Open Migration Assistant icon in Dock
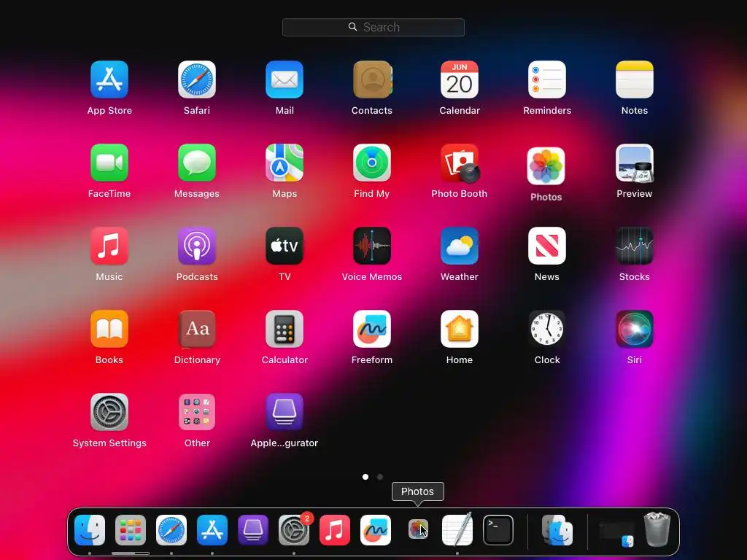The height and width of the screenshot is (560, 747). (x=557, y=530)
